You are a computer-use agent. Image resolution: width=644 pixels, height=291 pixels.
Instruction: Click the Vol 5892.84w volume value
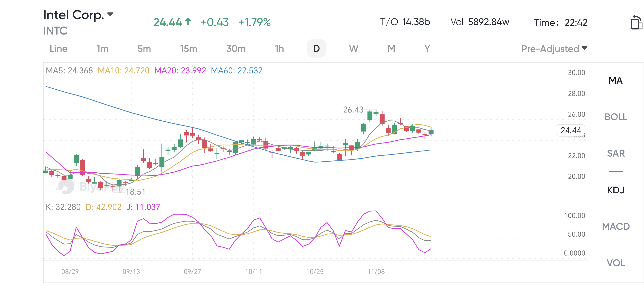(480, 22)
